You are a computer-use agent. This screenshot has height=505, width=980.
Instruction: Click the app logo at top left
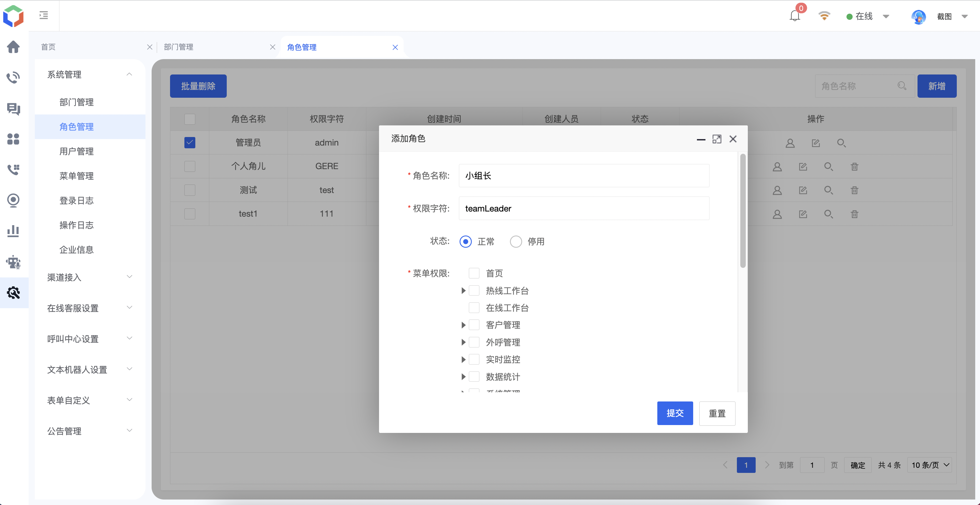pyautogui.click(x=13, y=16)
